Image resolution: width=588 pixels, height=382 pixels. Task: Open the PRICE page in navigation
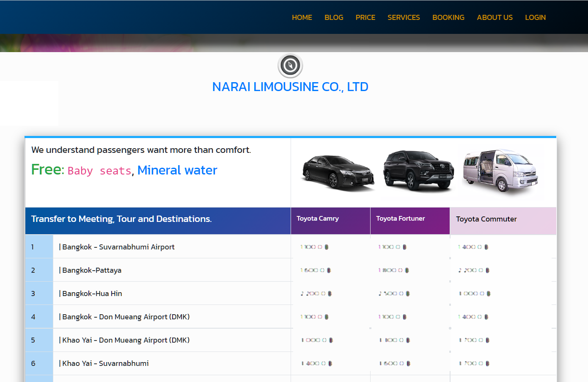point(365,17)
